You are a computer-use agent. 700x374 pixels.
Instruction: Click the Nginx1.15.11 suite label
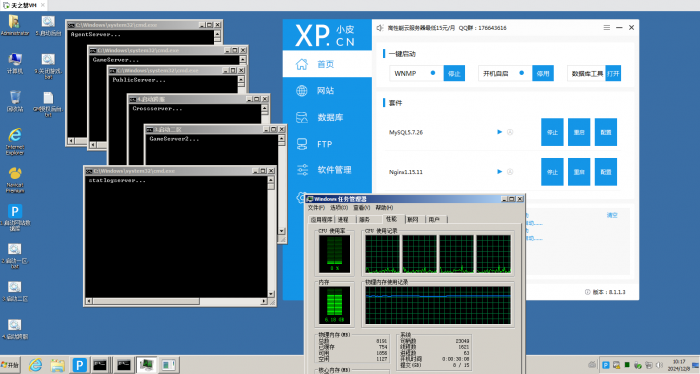click(x=406, y=172)
